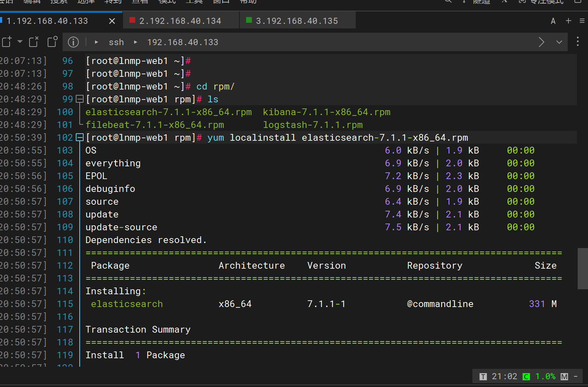Image resolution: width=588 pixels, height=387 pixels.
Task: Click the 7.5 kB/s speed value
Action: pos(407,227)
